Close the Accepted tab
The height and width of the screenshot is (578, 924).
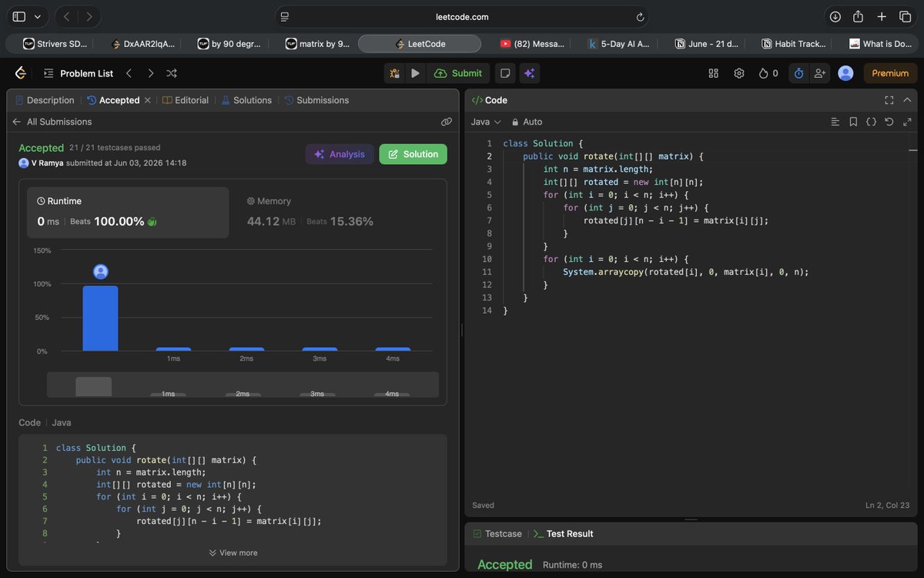click(147, 100)
